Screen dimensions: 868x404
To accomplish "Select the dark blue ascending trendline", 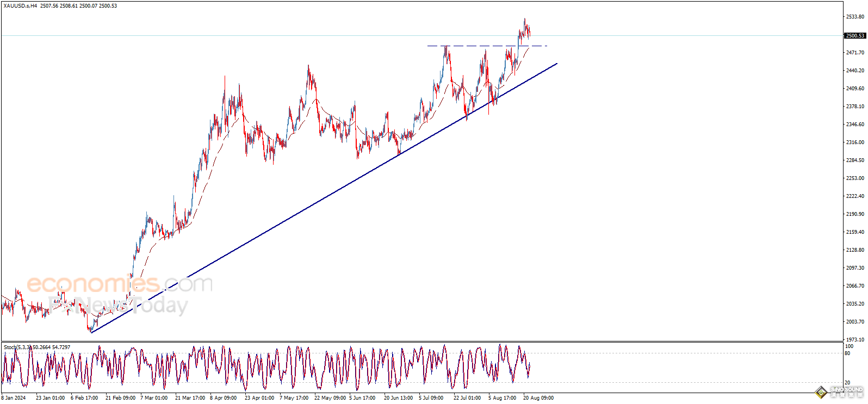I will [324, 198].
